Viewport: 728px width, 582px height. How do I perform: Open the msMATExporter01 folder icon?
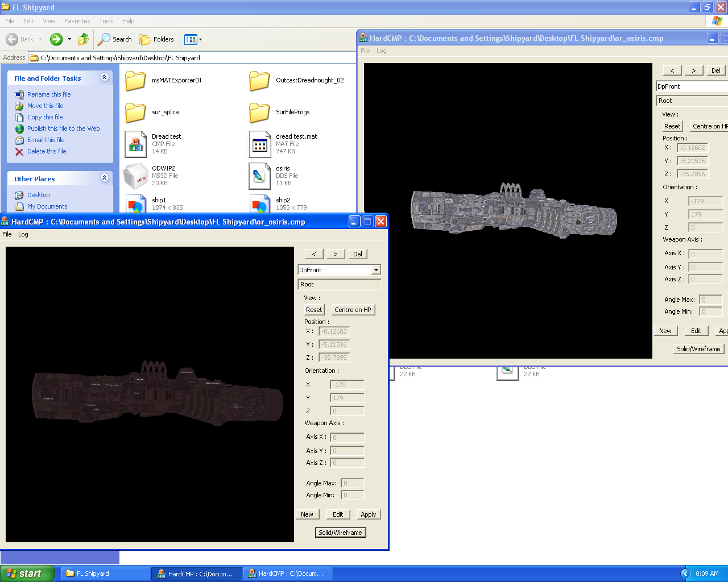click(135, 81)
